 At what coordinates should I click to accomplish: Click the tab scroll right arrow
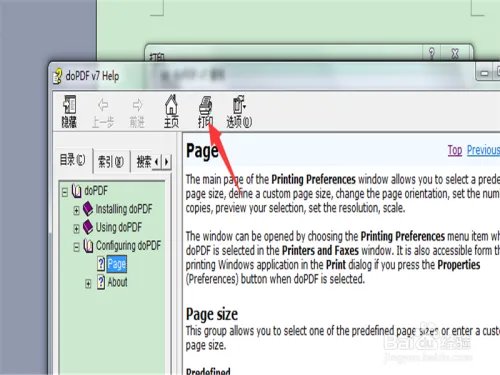click(x=166, y=162)
